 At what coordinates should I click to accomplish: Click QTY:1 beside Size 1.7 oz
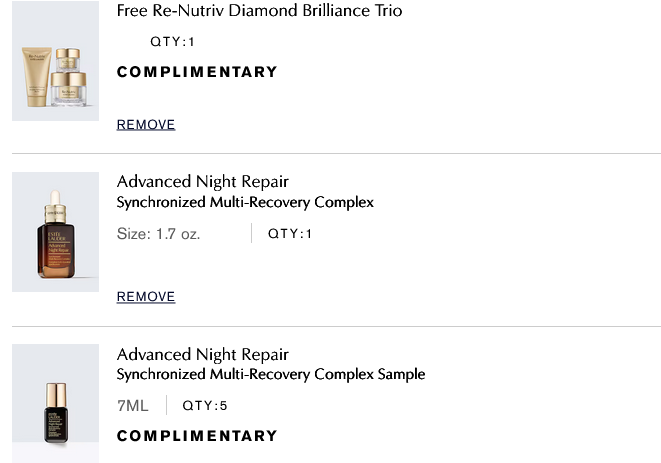click(290, 234)
